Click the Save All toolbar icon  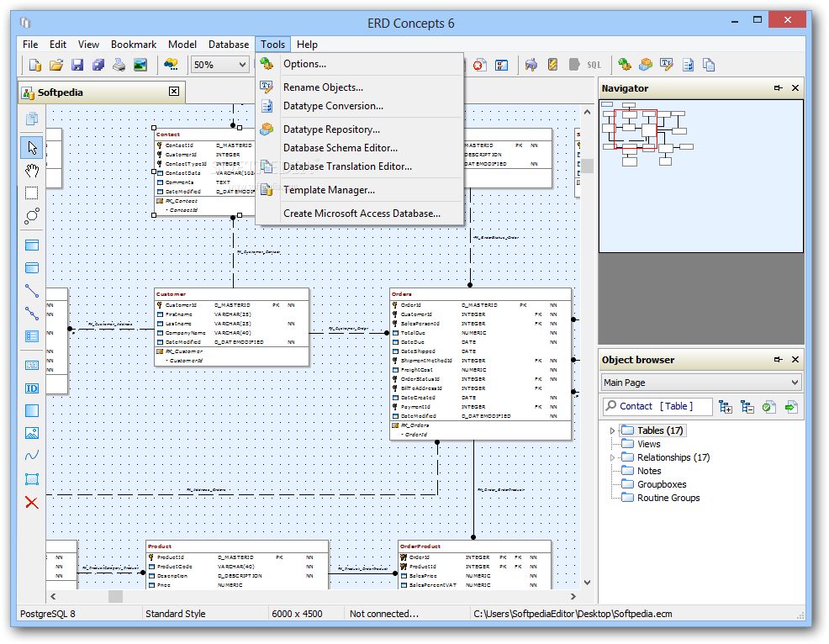(x=98, y=65)
